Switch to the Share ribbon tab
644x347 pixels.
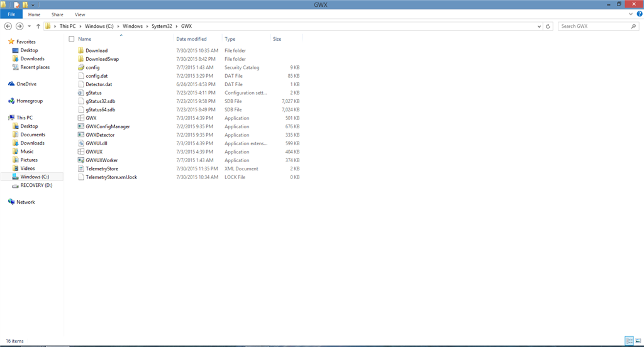[57, 14]
